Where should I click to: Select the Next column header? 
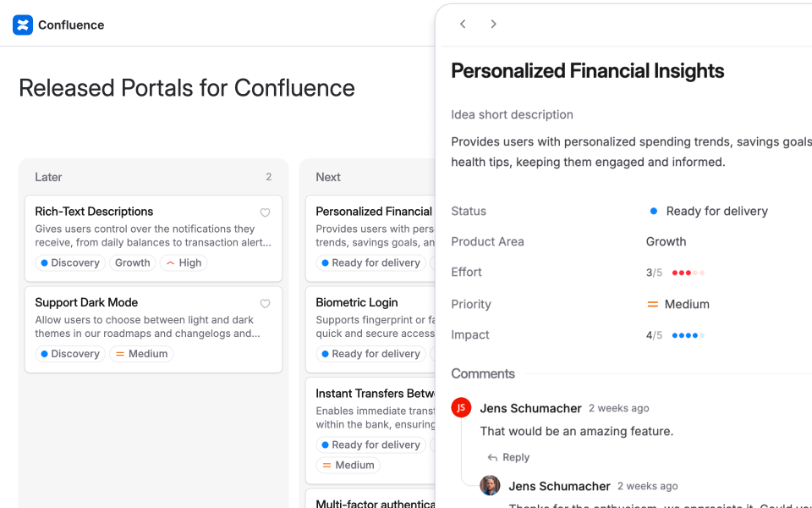(x=328, y=177)
